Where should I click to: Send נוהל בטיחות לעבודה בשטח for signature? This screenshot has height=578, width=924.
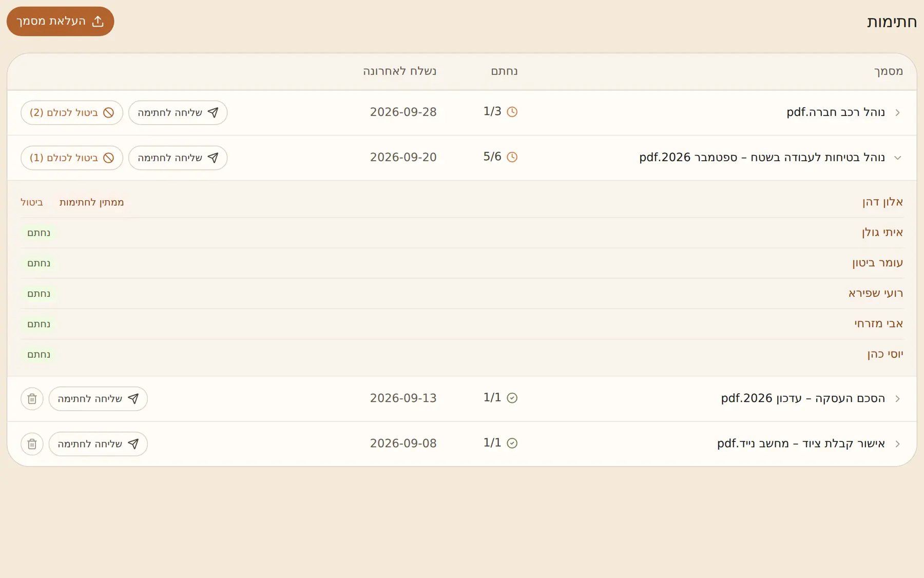click(178, 158)
